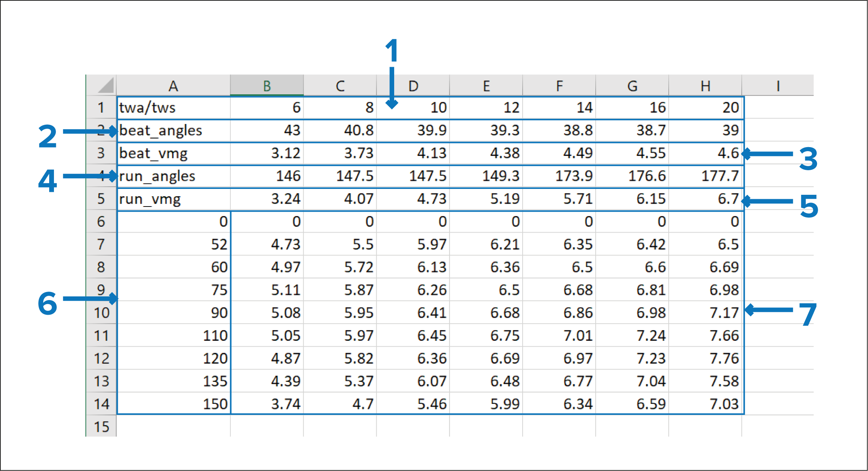The height and width of the screenshot is (471, 868).
Task: Select the beat_vmg label cell
Action: [173, 153]
